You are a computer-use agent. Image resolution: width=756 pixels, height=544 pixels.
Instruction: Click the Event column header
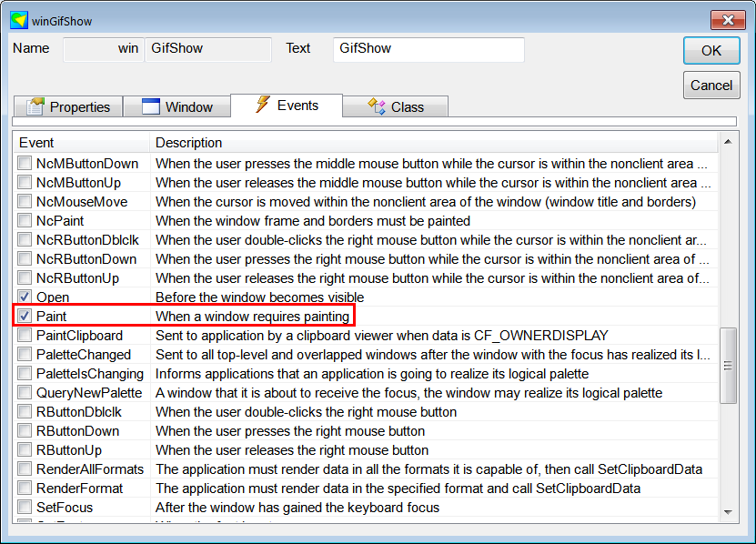82,143
